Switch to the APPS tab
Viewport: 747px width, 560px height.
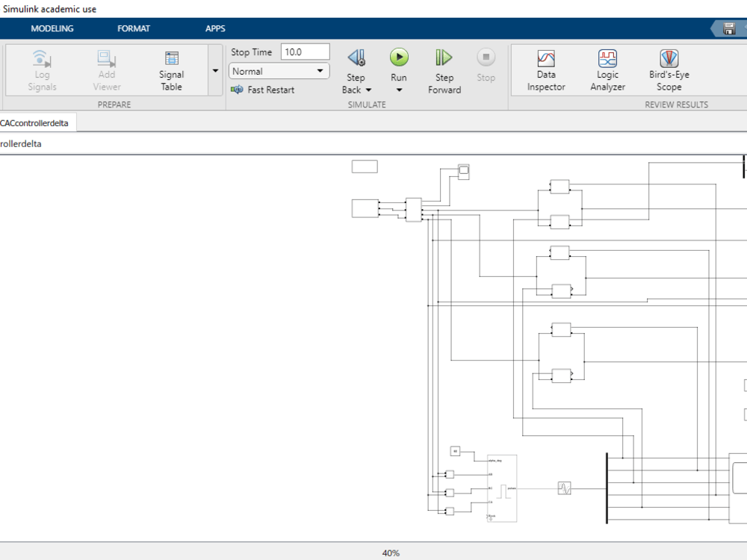click(215, 28)
